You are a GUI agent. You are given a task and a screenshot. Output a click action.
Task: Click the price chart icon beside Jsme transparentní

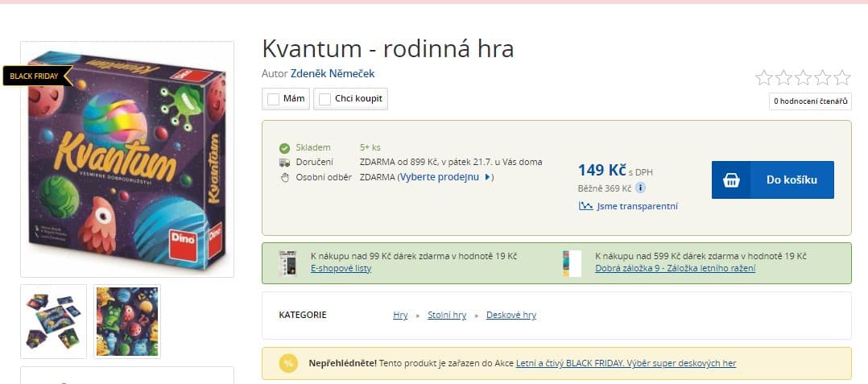[585, 206]
